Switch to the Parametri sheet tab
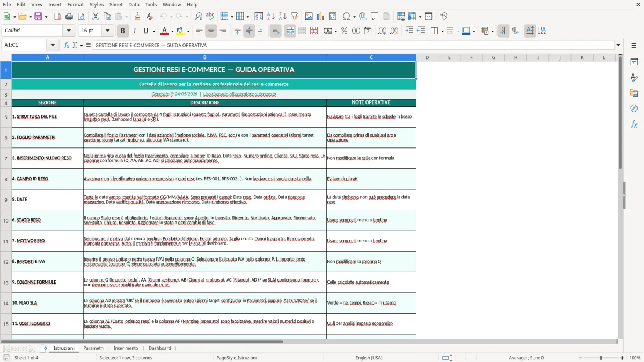The height and width of the screenshot is (362, 644). pos(93,348)
